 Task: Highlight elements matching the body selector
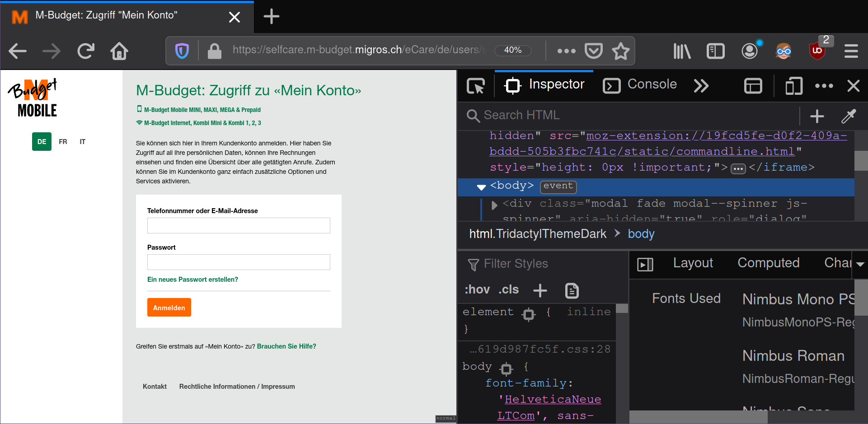pyautogui.click(x=507, y=369)
